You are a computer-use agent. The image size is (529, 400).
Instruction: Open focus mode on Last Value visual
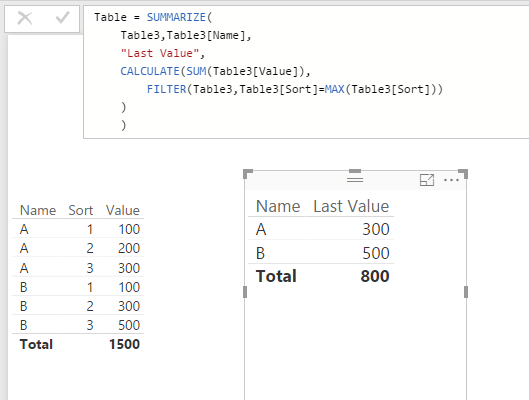coord(427,180)
